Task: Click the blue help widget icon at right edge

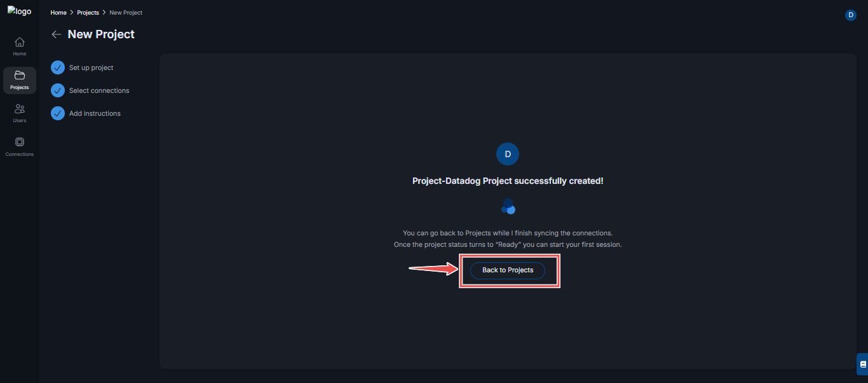Action: point(862,364)
